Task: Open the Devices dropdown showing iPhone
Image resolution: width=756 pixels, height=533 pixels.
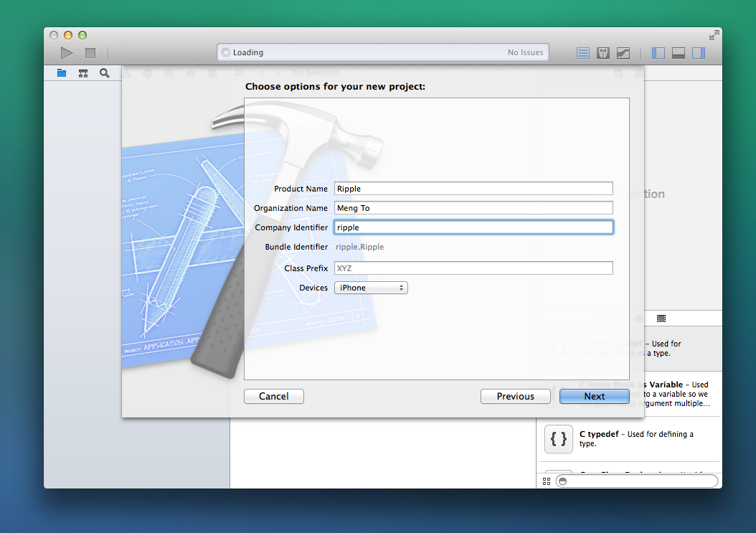Action: tap(371, 288)
